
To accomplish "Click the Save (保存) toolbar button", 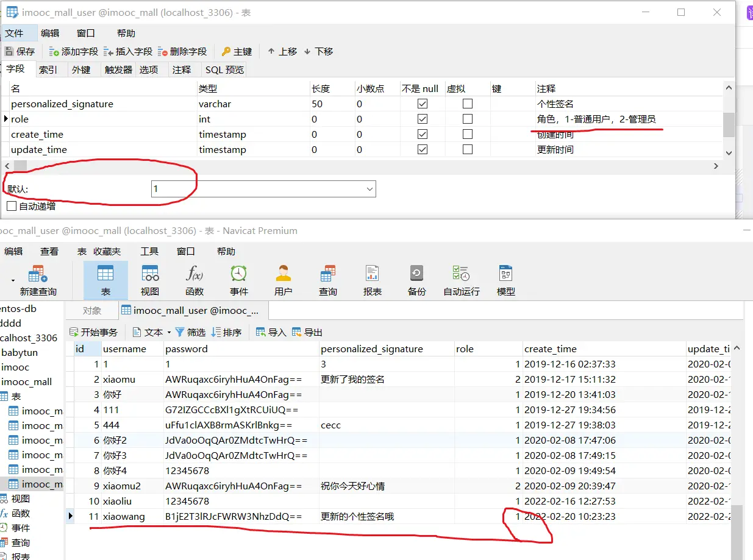I will pyautogui.click(x=20, y=52).
